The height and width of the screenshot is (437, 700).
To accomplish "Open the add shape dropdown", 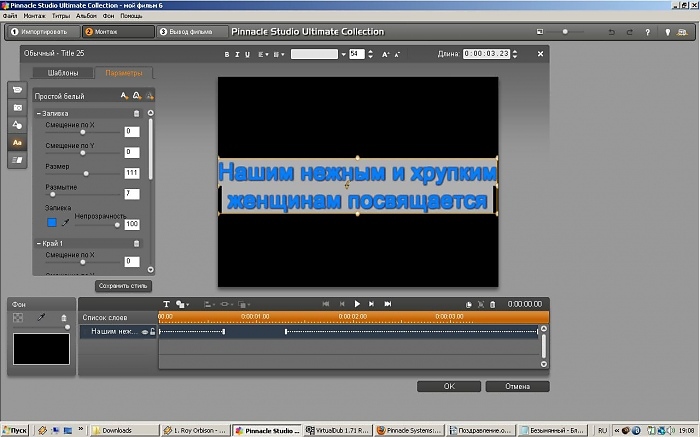I will tap(182, 304).
